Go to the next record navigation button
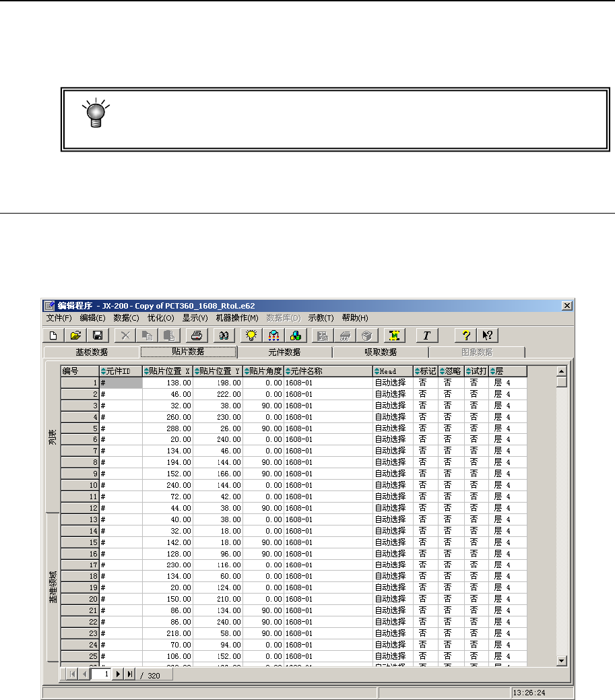This screenshot has width=615, height=700. [x=119, y=674]
